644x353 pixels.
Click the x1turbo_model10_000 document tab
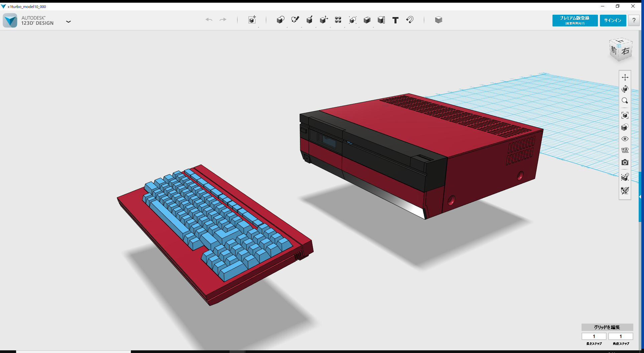[27, 6]
